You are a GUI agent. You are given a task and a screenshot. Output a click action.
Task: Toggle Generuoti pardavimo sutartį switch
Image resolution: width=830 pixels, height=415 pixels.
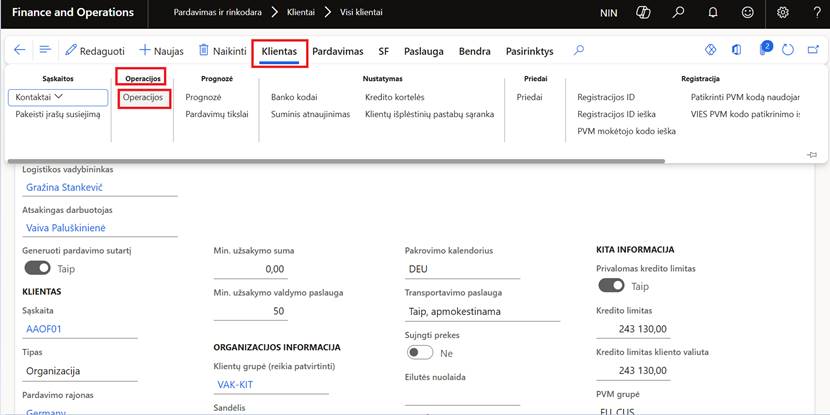pyautogui.click(x=37, y=268)
